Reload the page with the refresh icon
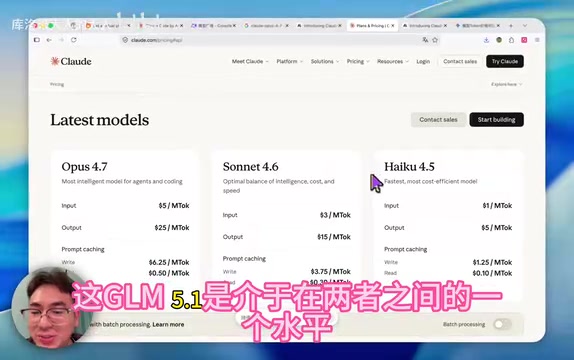Viewport: 574px width, 360px height. [x=74, y=40]
